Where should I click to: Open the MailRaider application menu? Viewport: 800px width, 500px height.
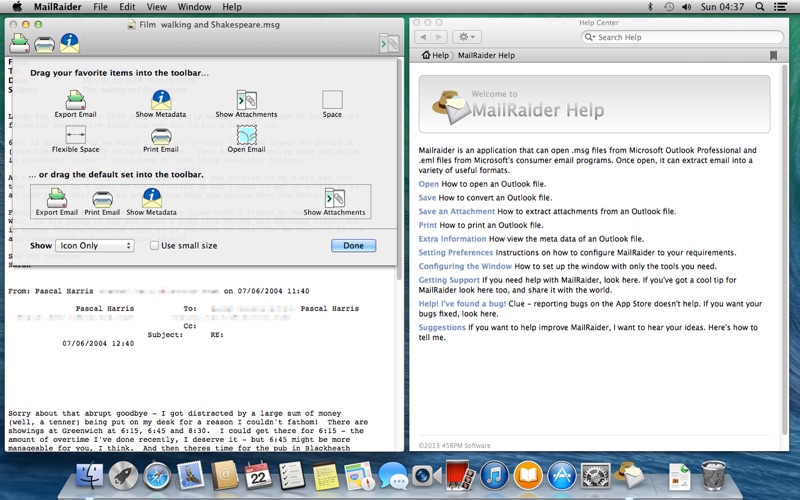[x=58, y=7]
